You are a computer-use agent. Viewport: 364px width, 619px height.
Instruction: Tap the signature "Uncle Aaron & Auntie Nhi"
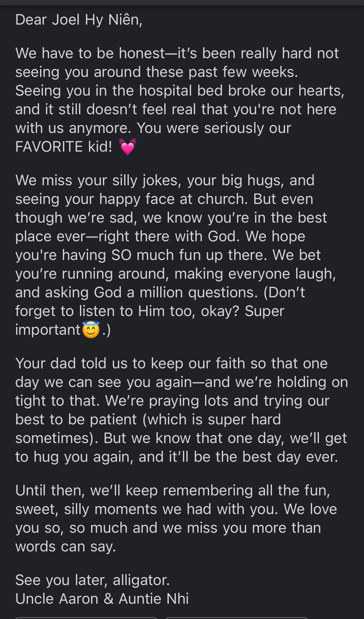pyautogui.click(x=102, y=598)
